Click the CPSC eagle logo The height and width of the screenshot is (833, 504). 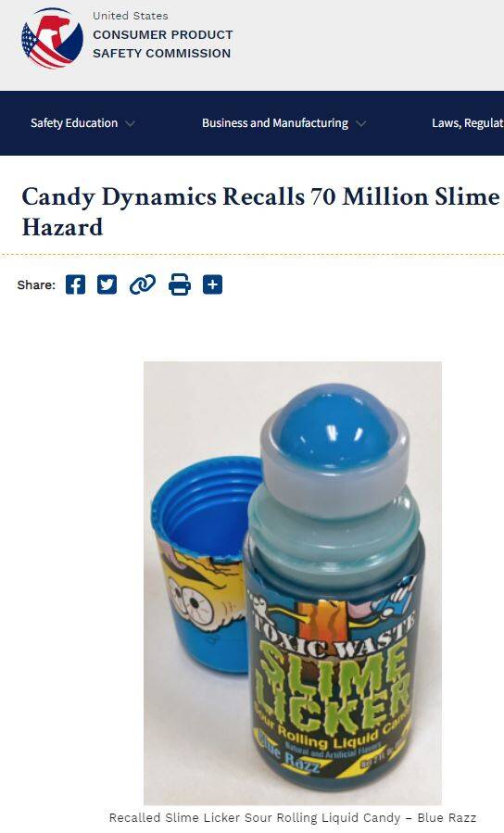point(52,39)
